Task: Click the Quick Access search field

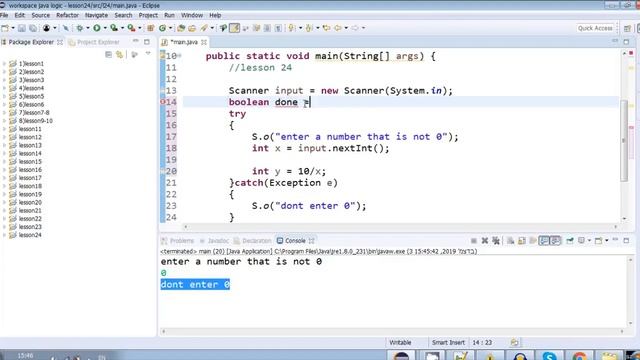Action: pos(595,28)
